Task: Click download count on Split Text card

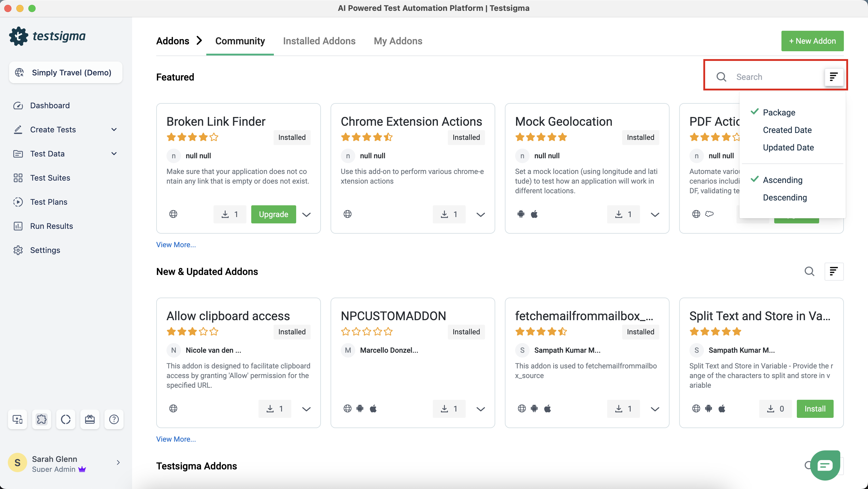Action: click(x=775, y=409)
